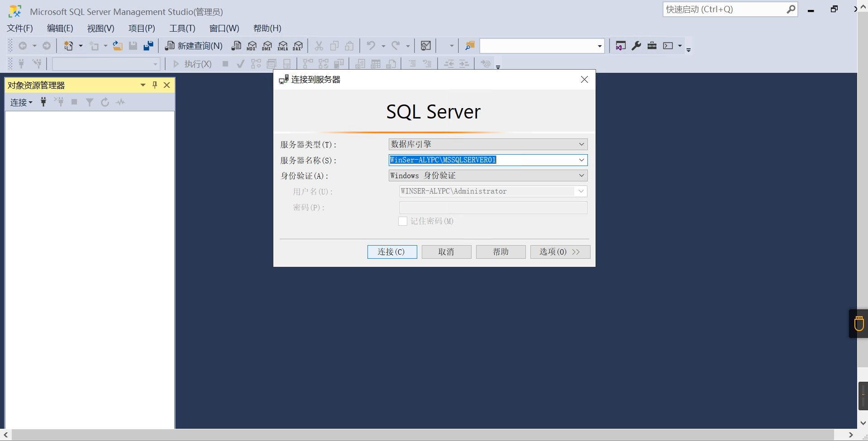Viewport: 868px width, 441px height.
Task: Expand the 连接 dropdown in Object Explorer
Action: [21, 102]
